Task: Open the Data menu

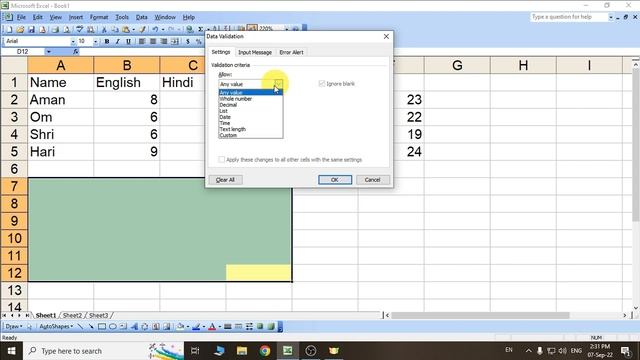Action: point(142,17)
